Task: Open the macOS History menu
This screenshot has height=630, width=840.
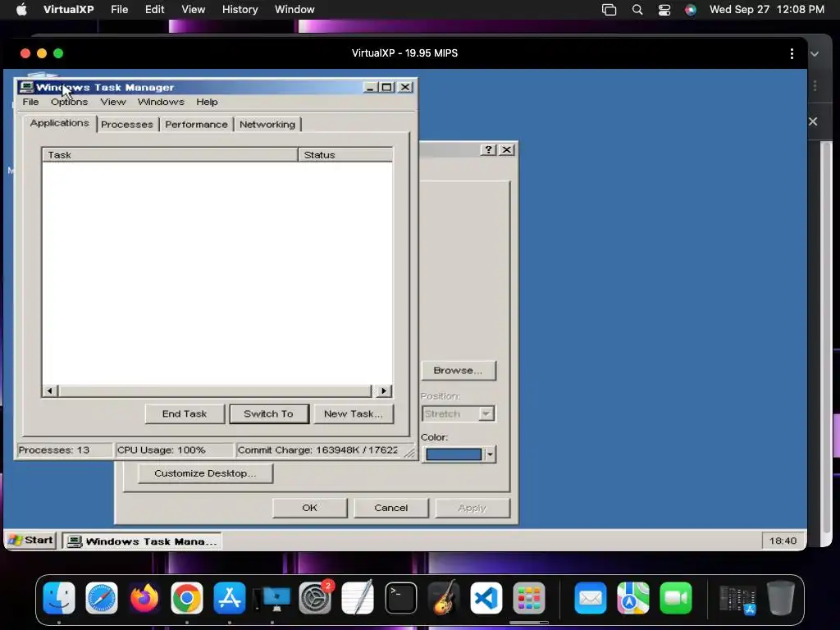Action: [240, 10]
